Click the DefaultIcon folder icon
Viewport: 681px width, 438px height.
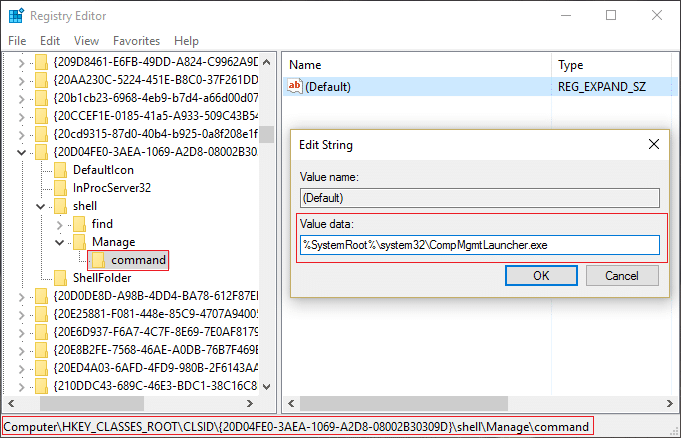click(60, 170)
